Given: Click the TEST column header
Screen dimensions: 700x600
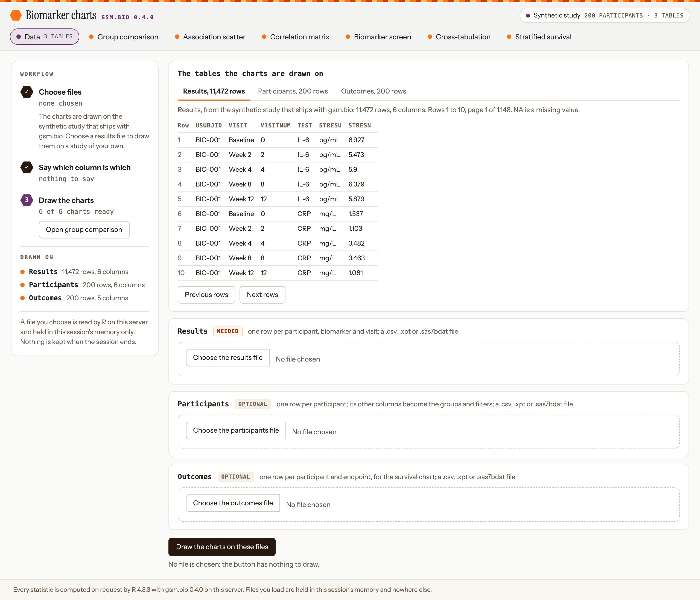Looking at the screenshot, I should click(x=305, y=125).
